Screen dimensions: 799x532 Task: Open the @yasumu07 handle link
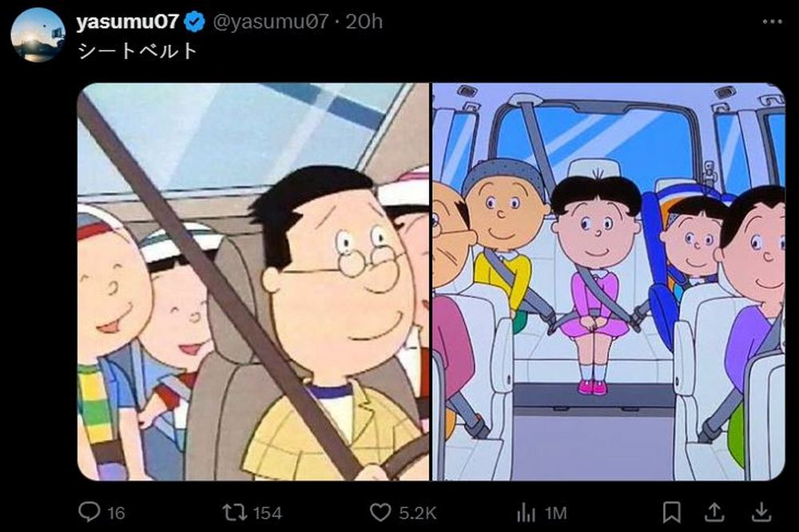(x=270, y=22)
